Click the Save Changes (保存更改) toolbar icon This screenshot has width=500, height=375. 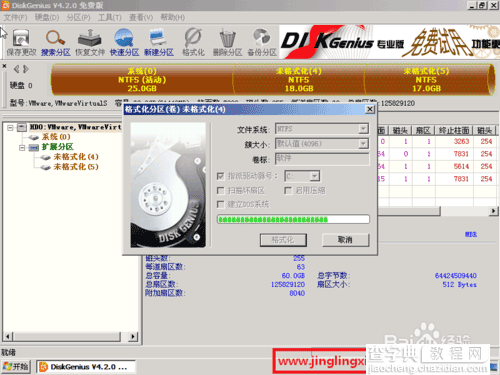(21, 42)
